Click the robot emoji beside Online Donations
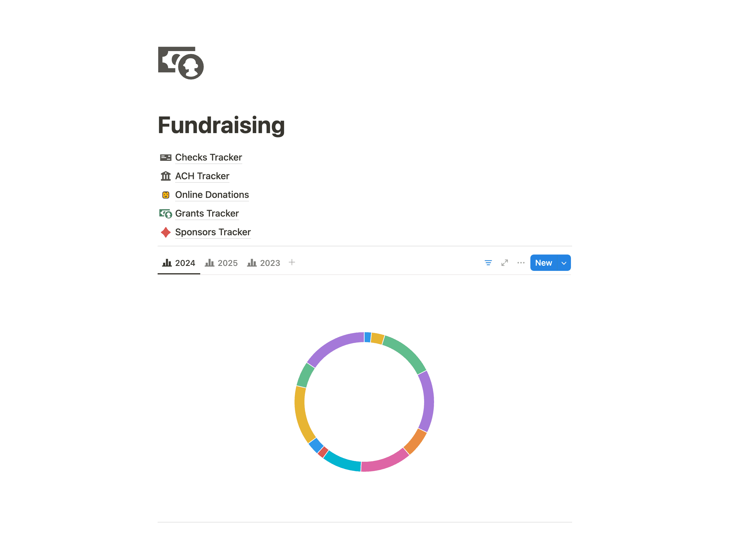Viewport: 756px width, 533px height. point(166,195)
